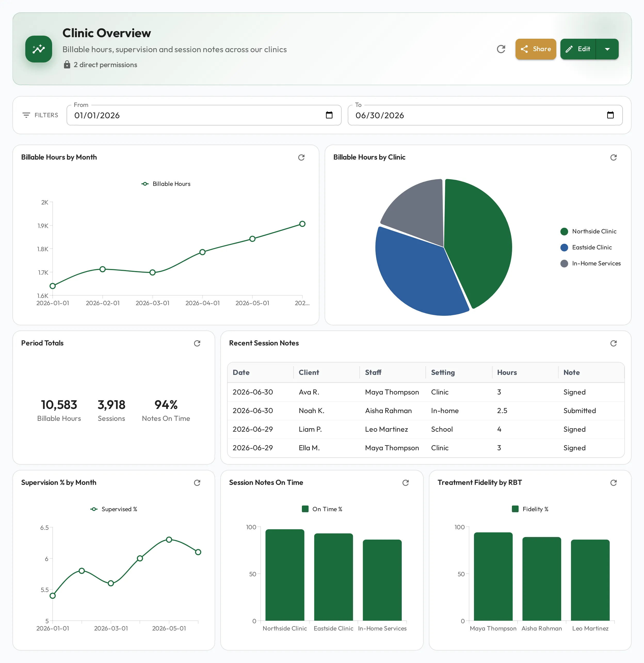644x663 pixels.
Task: Click the green Clinic Overview chart icon
Action: pyautogui.click(x=38, y=49)
